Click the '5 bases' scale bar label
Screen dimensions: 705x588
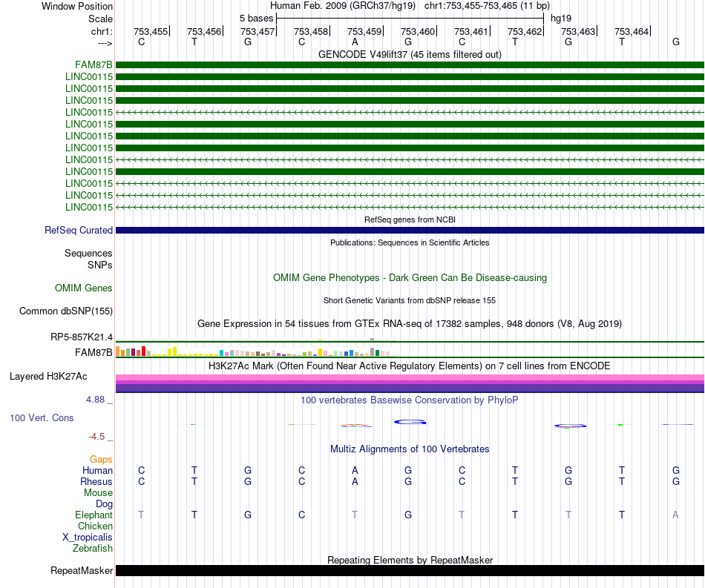click(x=256, y=19)
